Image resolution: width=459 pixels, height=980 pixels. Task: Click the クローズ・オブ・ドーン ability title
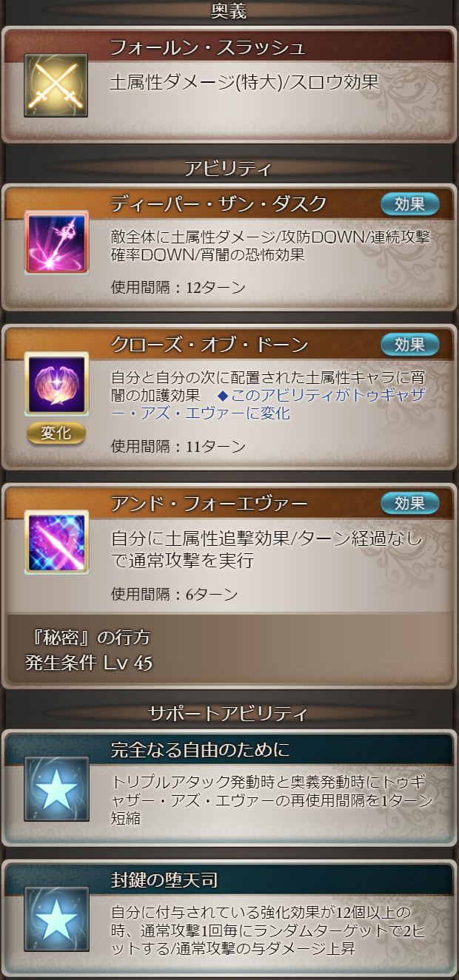click(209, 345)
